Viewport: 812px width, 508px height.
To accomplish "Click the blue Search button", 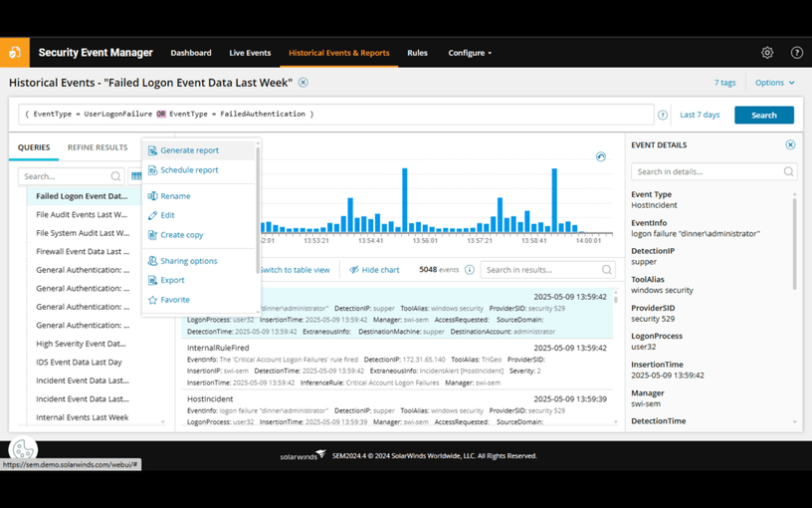I will point(764,116).
